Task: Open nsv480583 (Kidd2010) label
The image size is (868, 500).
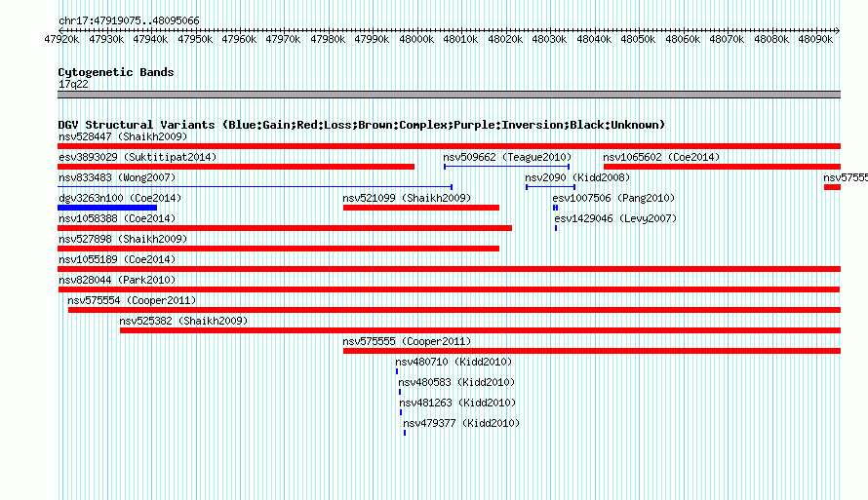Action: [456, 382]
